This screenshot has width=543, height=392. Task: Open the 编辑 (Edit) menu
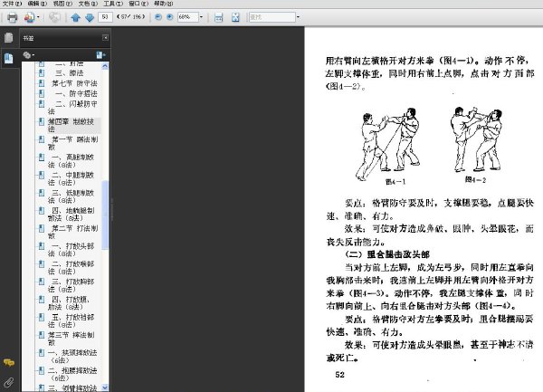(x=37, y=4)
